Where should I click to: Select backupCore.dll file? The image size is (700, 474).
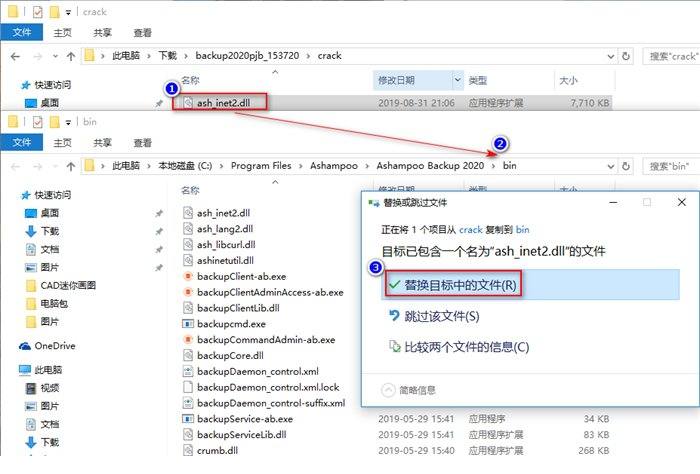(x=230, y=355)
